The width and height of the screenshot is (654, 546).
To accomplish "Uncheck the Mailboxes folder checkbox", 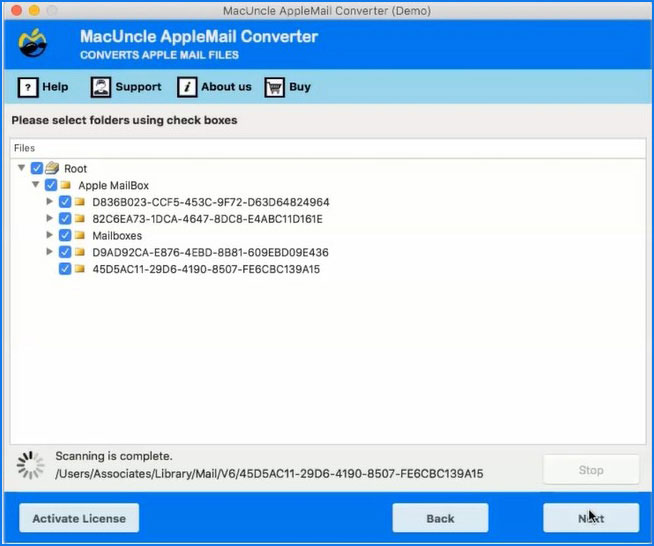I will coord(65,235).
